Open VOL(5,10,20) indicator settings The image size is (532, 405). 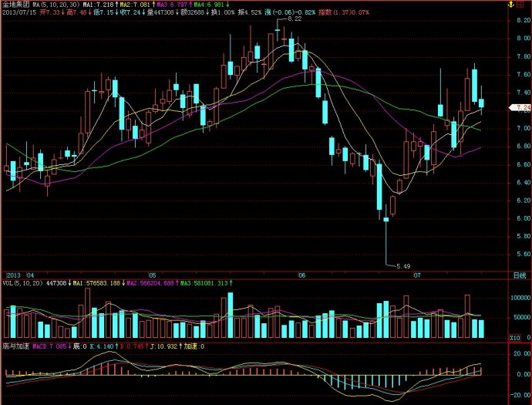point(22,283)
